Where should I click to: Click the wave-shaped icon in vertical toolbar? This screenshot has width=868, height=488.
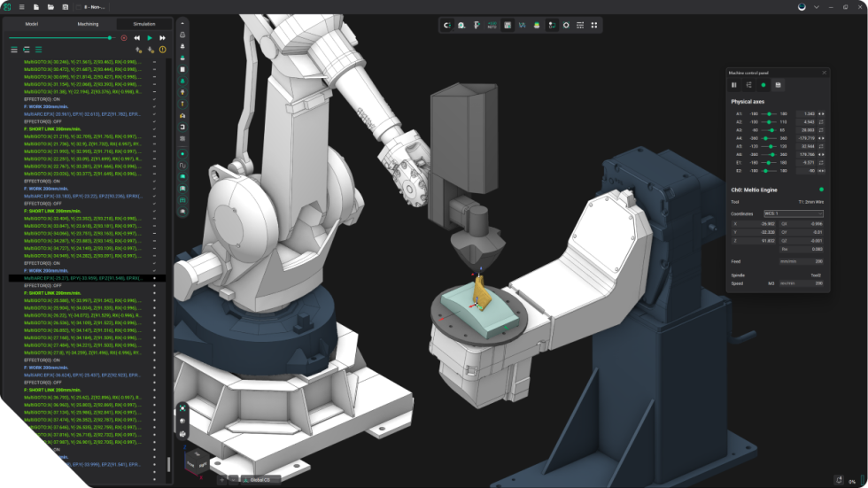point(182,166)
